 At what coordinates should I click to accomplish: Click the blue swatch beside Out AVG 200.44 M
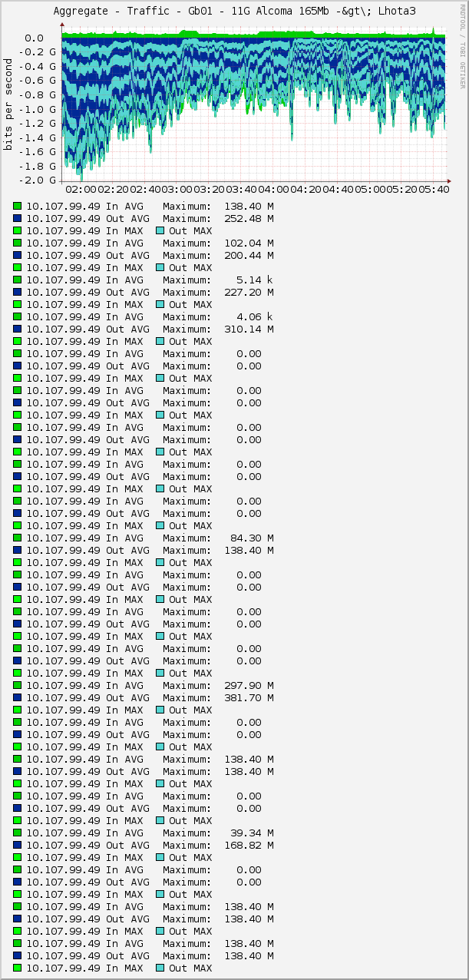click(x=18, y=256)
